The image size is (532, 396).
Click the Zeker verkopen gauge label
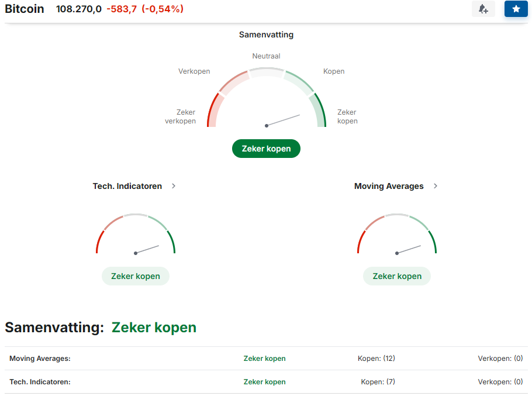point(181,116)
